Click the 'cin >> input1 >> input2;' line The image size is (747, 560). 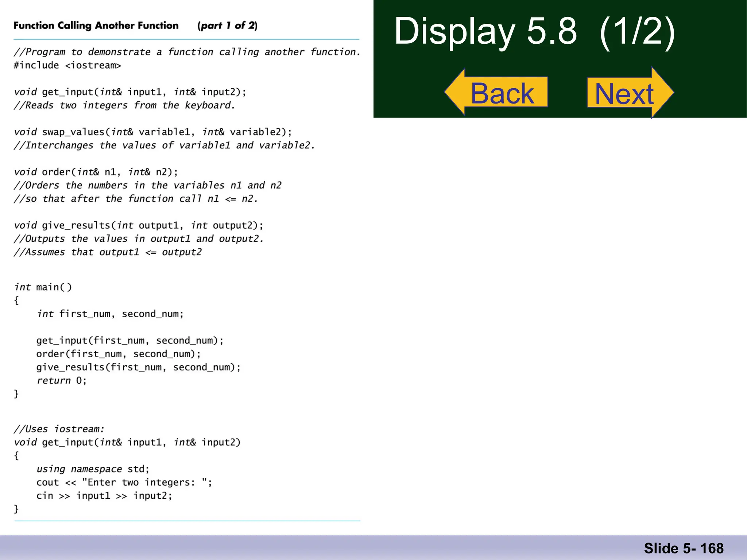pyautogui.click(x=104, y=496)
